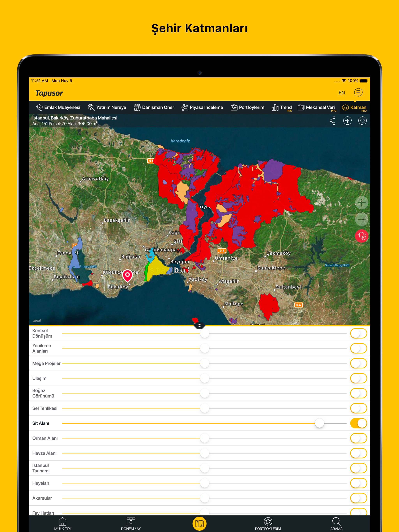The image size is (399, 532).
Task: Collapse the layer panel drag handle
Action: (x=199, y=326)
